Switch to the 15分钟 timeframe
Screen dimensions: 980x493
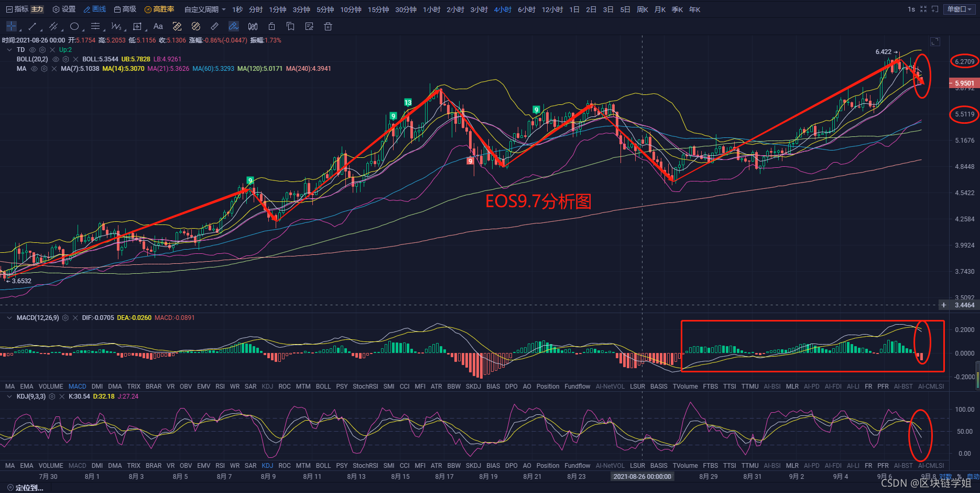point(378,9)
